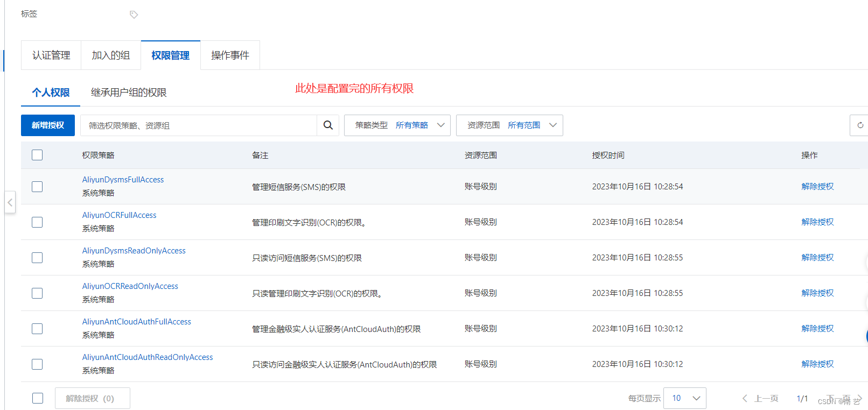Click the refresh icon button
868x410 pixels.
click(860, 125)
